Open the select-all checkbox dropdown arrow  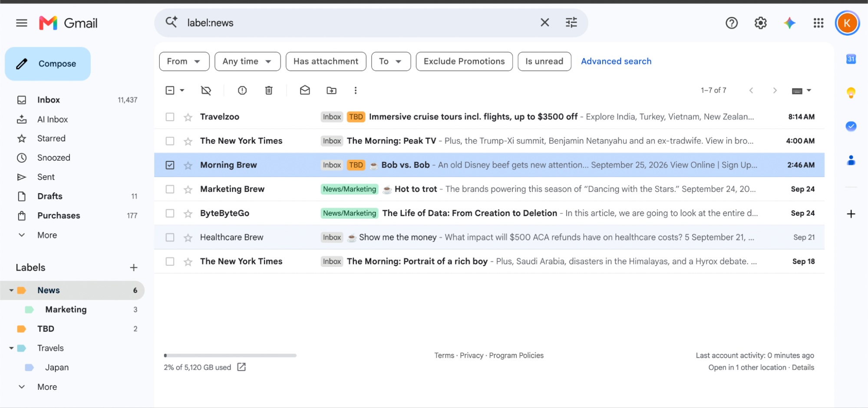point(182,90)
